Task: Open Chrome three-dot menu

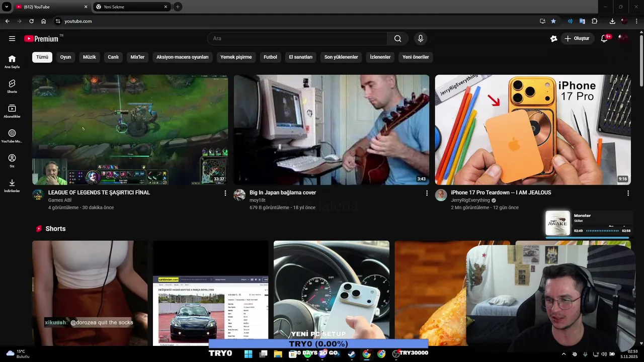Action: (637, 21)
